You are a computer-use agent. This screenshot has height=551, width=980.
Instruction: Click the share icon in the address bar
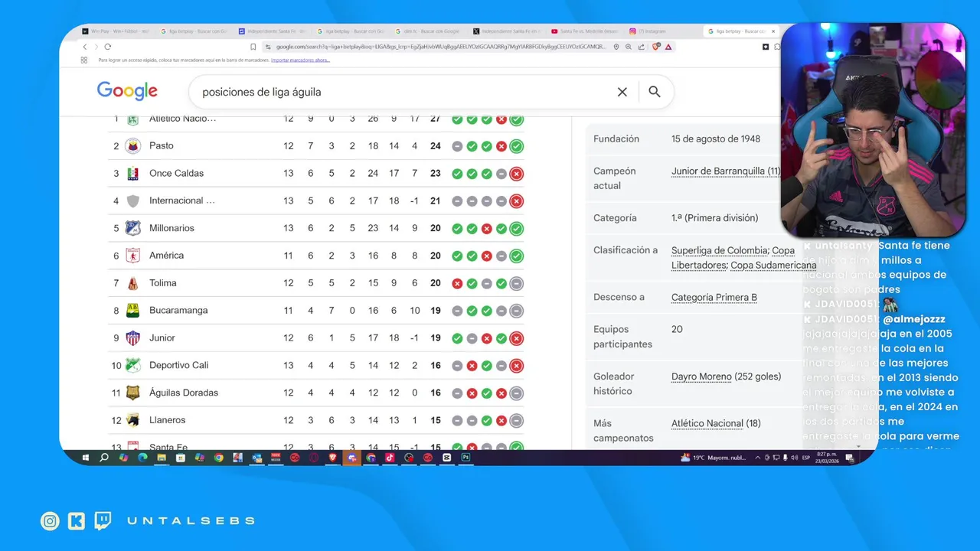pos(641,47)
